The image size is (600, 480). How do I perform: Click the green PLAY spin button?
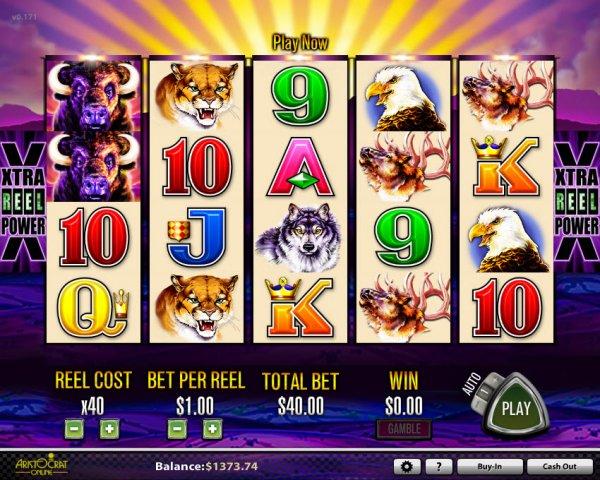click(516, 408)
